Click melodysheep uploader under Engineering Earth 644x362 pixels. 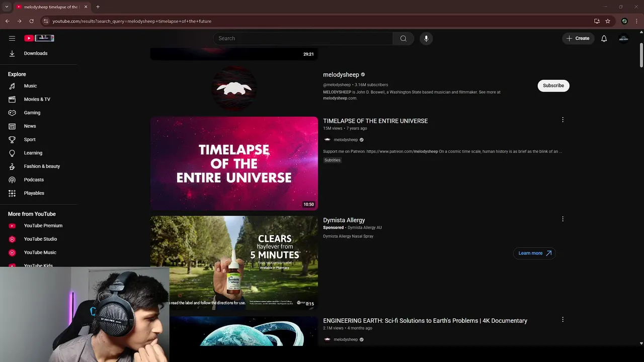coord(346,339)
